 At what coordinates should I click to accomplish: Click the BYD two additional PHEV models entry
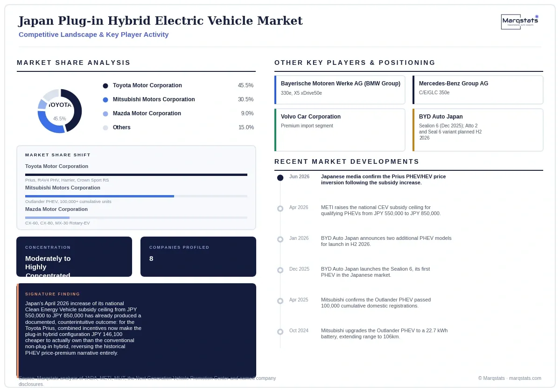click(x=386, y=241)
